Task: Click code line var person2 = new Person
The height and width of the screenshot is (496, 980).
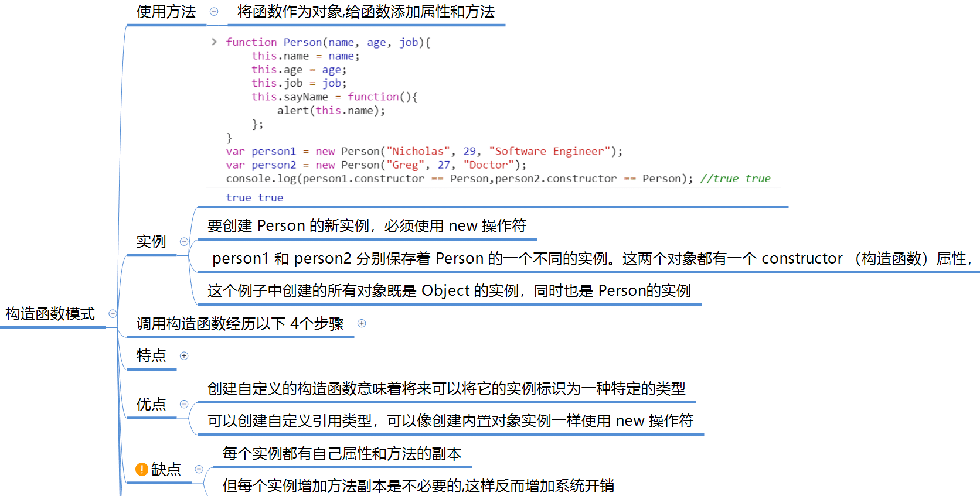Action: 376,165
